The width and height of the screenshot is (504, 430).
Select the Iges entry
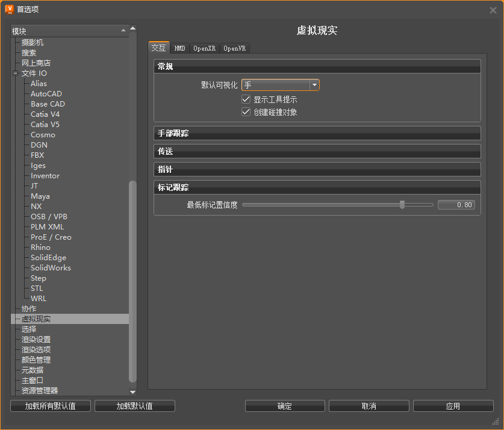pyautogui.click(x=39, y=166)
